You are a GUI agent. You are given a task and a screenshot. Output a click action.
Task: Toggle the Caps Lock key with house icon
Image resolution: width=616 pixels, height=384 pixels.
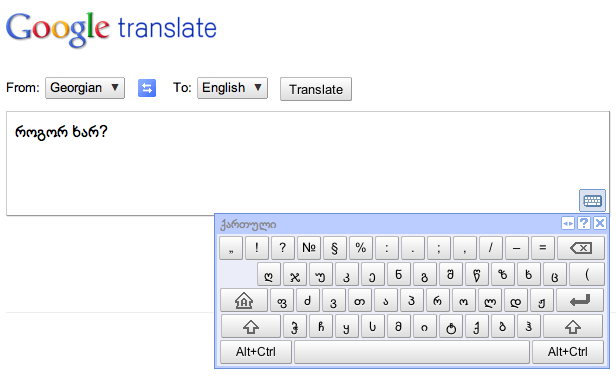244,301
